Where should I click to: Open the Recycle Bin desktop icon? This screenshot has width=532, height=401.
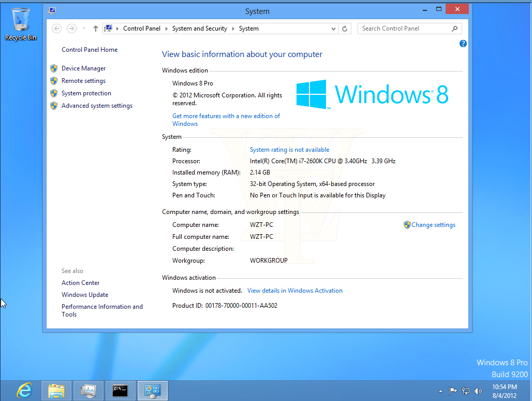tap(20, 24)
